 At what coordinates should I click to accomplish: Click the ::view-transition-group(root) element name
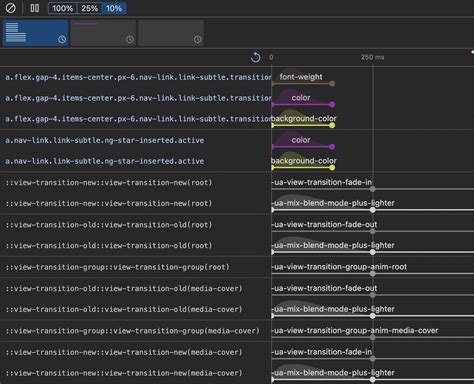click(x=117, y=267)
